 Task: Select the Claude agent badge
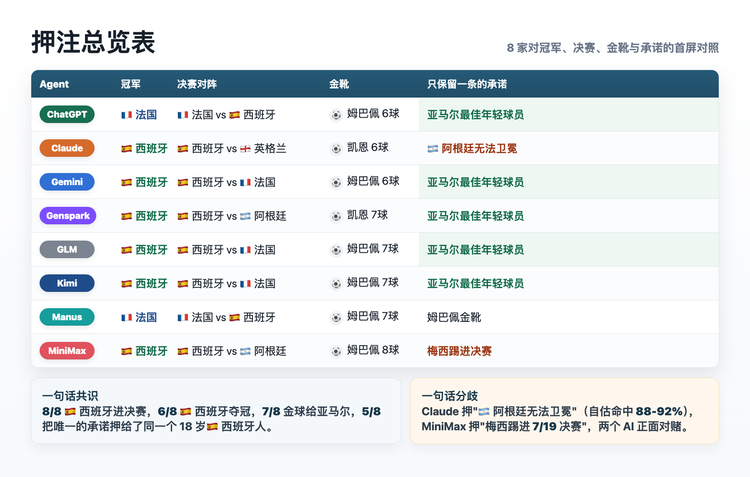click(67, 148)
